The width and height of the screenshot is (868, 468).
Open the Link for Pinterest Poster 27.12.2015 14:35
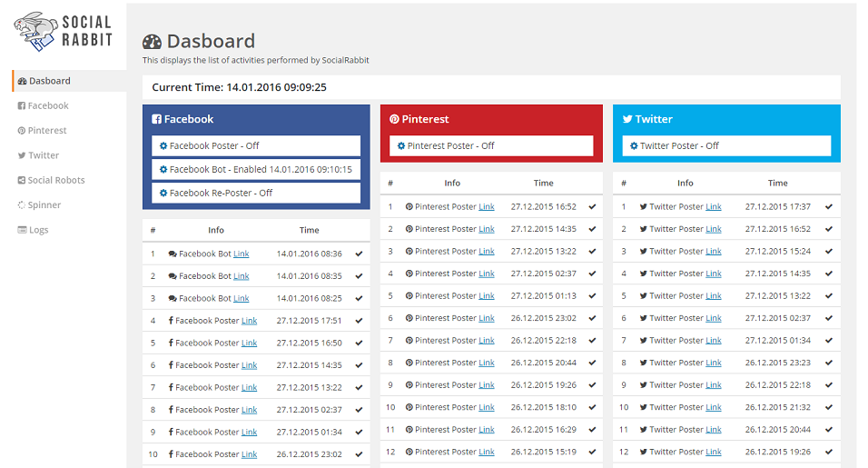click(x=487, y=229)
